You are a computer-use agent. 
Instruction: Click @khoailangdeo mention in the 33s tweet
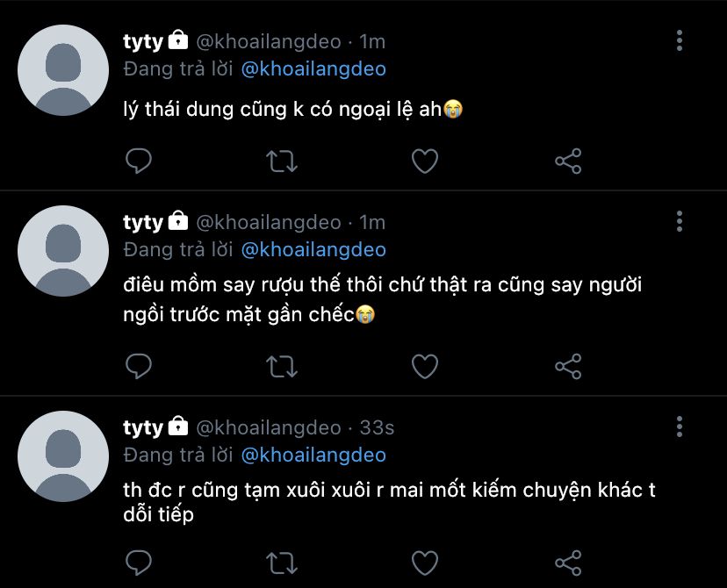click(313, 455)
